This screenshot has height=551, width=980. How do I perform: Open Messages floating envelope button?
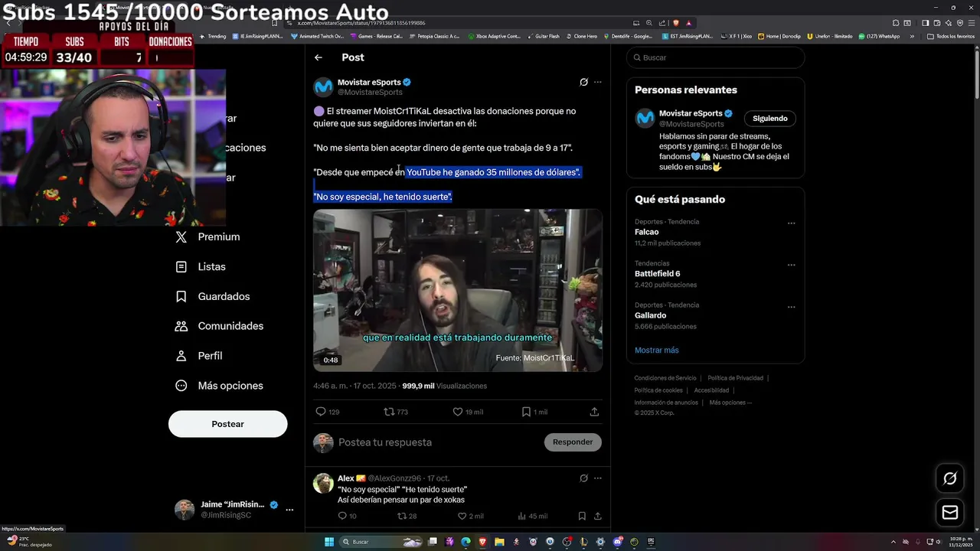950,513
